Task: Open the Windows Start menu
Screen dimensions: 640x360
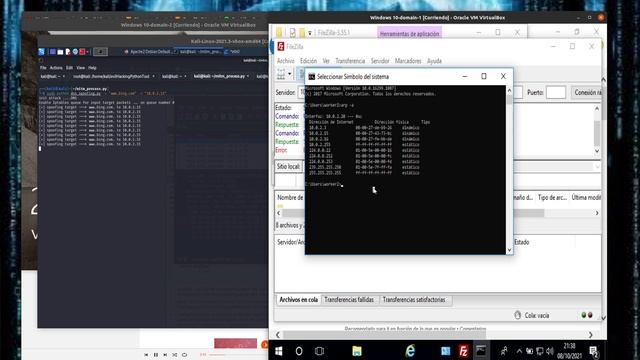Action: point(279,351)
